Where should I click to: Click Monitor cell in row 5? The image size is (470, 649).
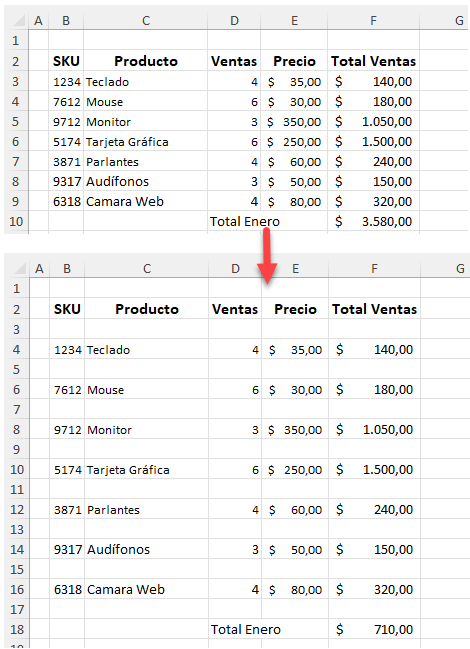145,122
